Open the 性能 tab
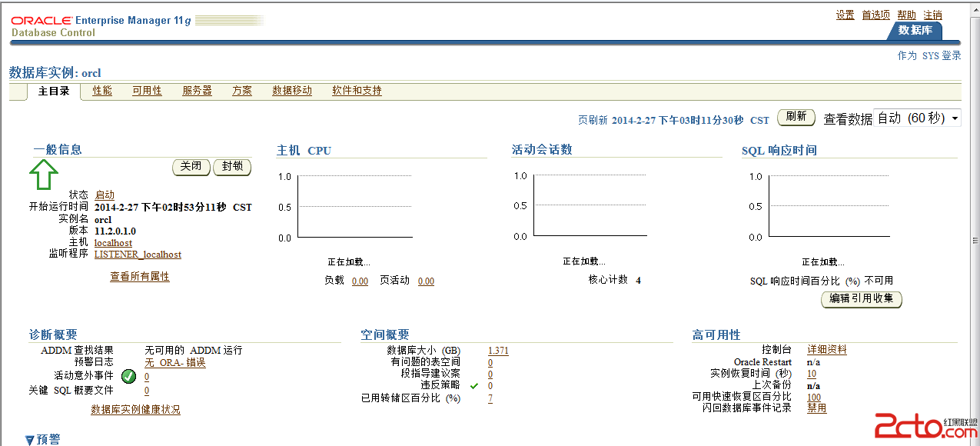Screen dimensions: 980x446 102,91
